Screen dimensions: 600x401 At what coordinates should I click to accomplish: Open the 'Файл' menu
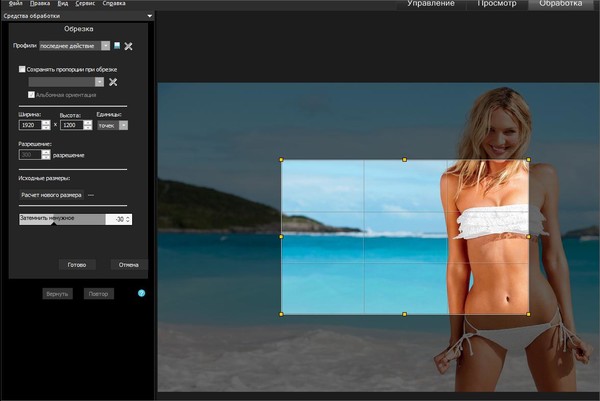15,4
